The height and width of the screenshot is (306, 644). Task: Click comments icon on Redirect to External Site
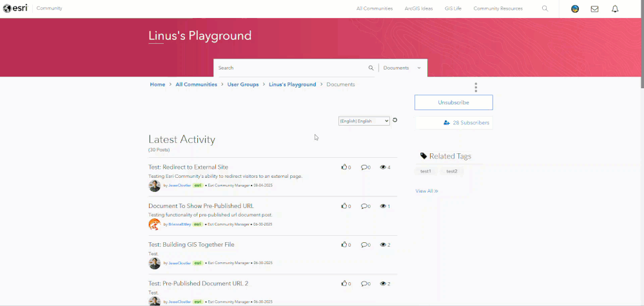364,167
